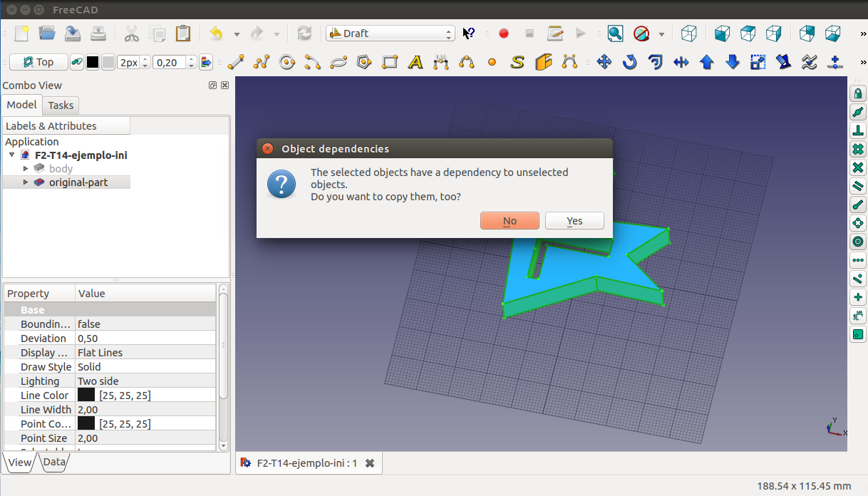Click the Draft Circle tool
Viewport: 868px width, 496px height.
tap(287, 63)
